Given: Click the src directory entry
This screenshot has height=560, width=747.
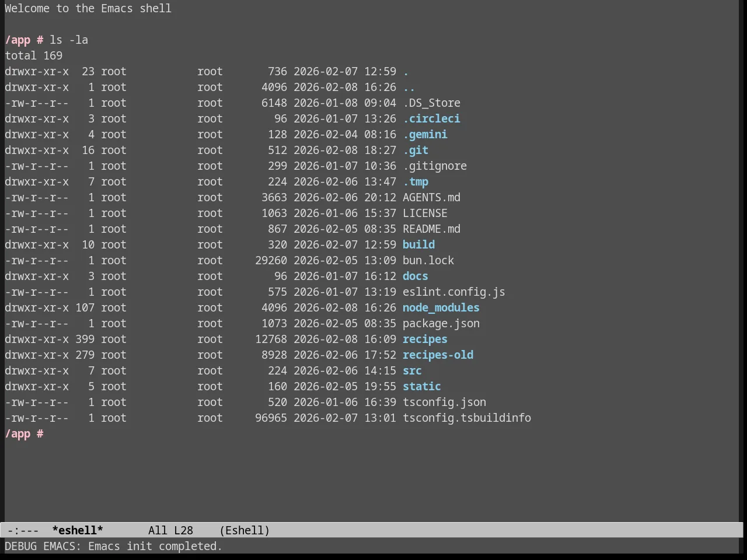Looking at the screenshot, I should click(412, 370).
